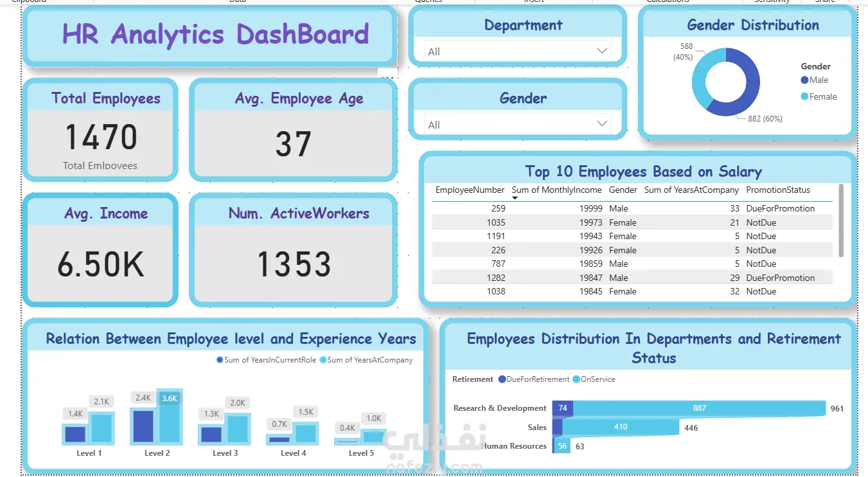Sort table by Sum of YearsAtCompany header

pyautogui.click(x=692, y=190)
